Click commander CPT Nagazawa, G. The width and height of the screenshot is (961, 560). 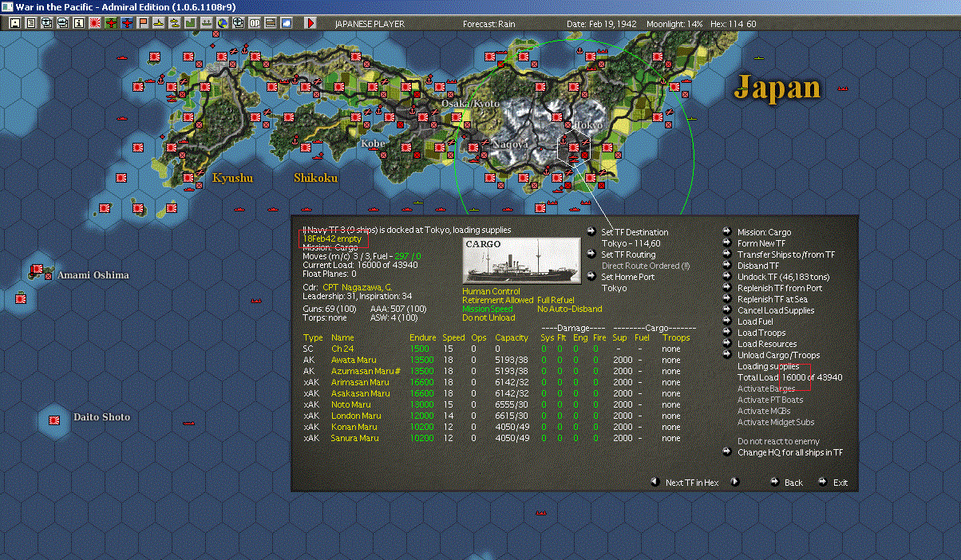pos(358,286)
